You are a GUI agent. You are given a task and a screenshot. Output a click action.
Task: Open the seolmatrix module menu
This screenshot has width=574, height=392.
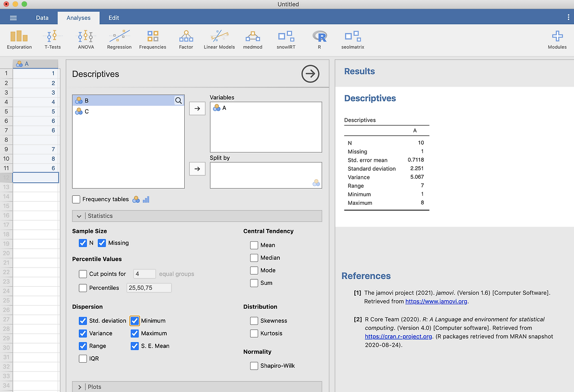pos(352,39)
